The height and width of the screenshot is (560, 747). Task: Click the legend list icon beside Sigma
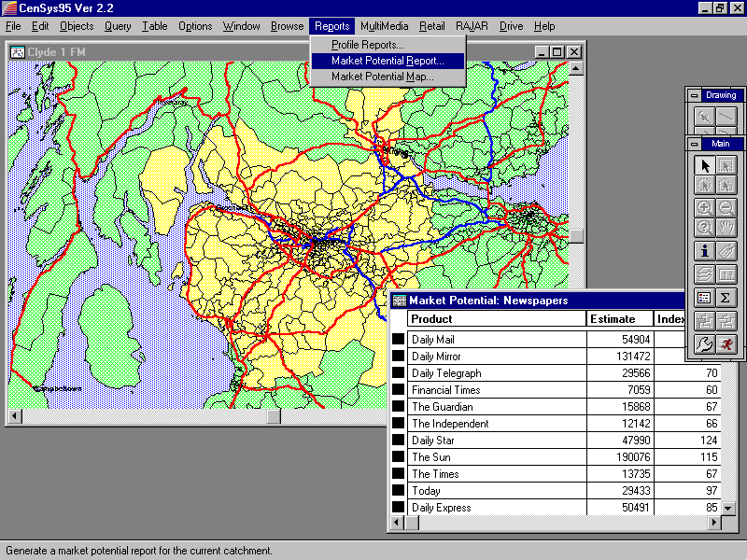pos(705,298)
